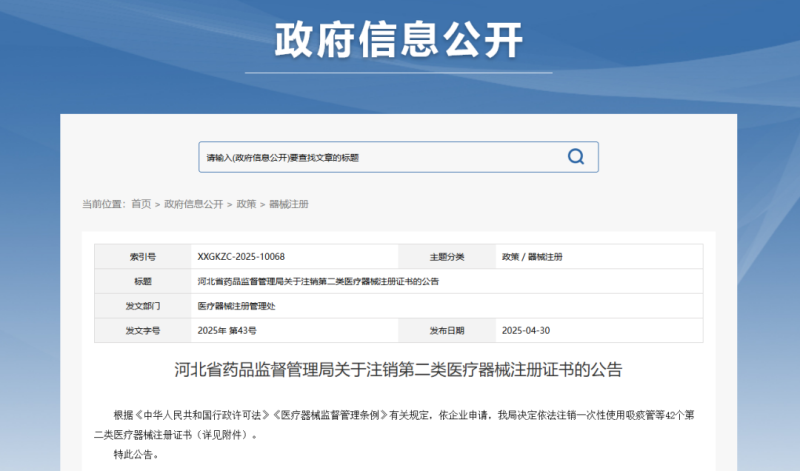This screenshot has height=471, width=800.
Task: Click the large announcement heading above the body
Action: coord(398,370)
